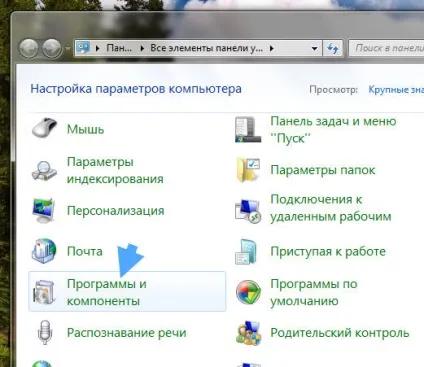Open the Программы по умолчанию icon
424x367 pixels.
point(248,292)
